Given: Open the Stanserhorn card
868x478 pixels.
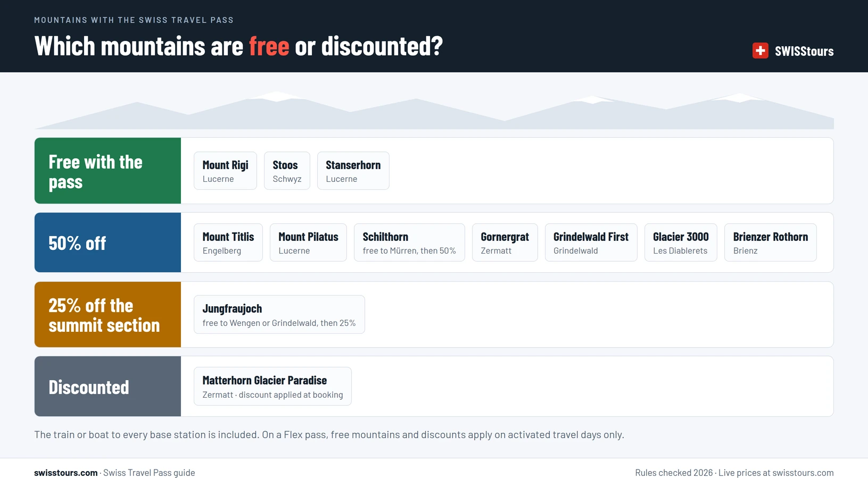Looking at the screenshot, I should click(353, 171).
